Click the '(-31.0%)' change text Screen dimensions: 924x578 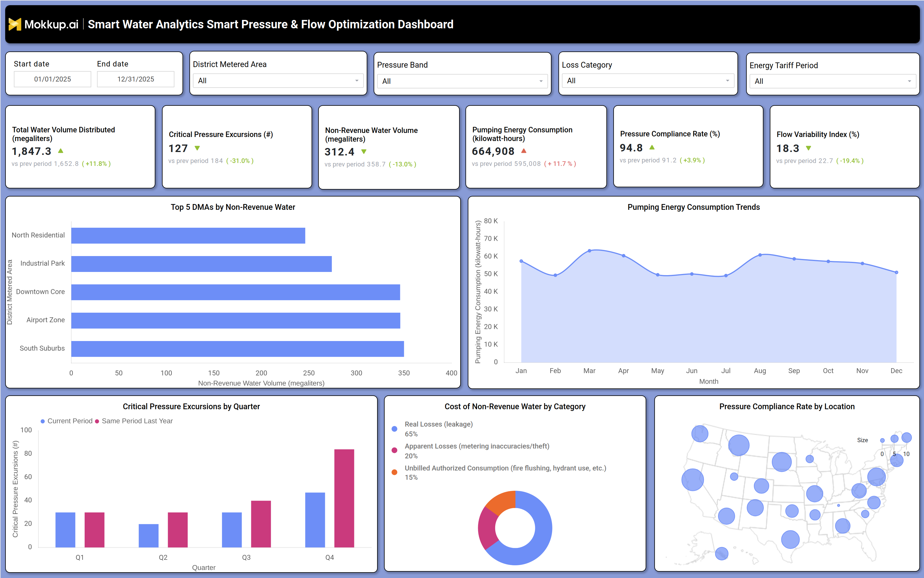(x=240, y=161)
